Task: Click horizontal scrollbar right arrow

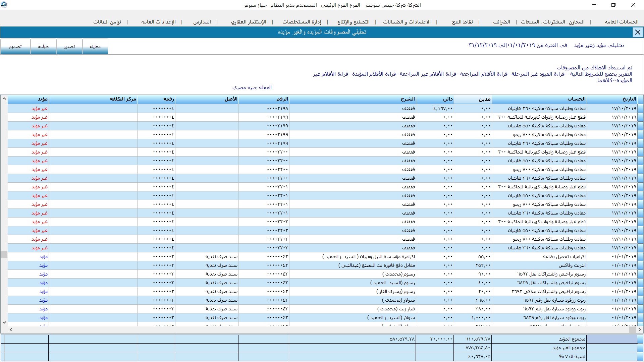Action: pyautogui.click(x=640, y=330)
